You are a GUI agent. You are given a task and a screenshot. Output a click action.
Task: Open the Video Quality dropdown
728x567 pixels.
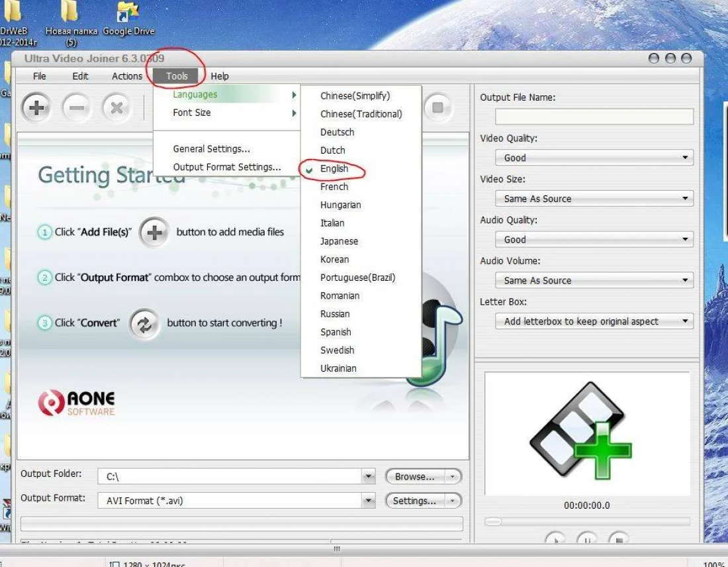click(x=594, y=158)
